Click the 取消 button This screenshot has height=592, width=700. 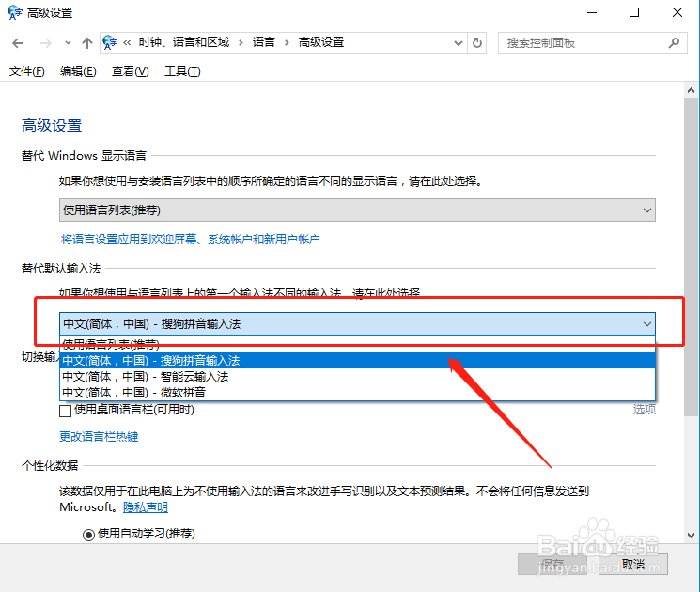click(633, 565)
